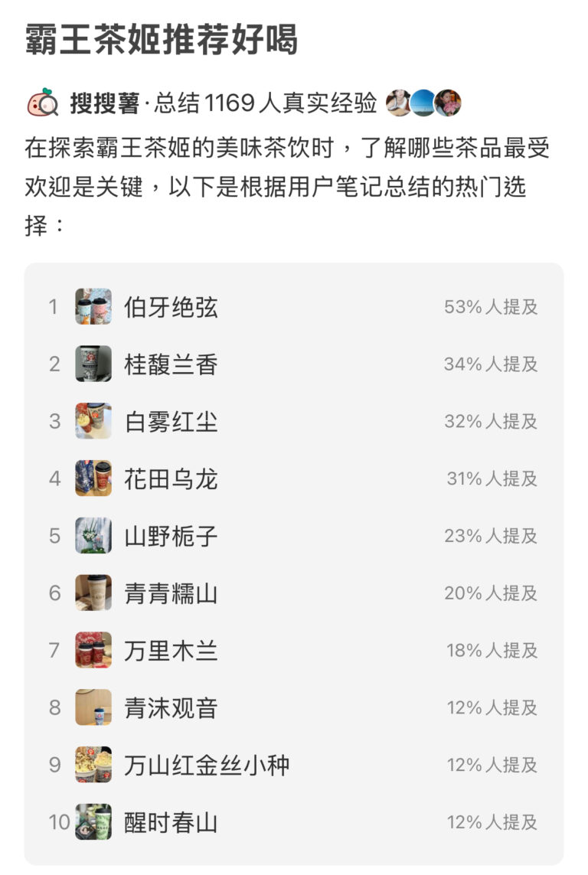Open the contributor avatars cluster
588x875 pixels.
pos(423,103)
